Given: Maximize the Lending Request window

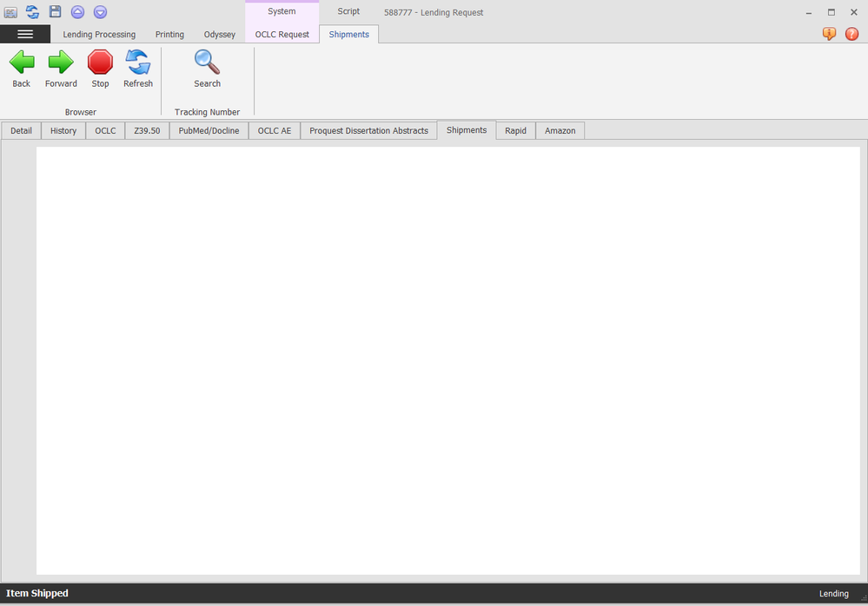Looking at the screenshot, I should point(832,12).
